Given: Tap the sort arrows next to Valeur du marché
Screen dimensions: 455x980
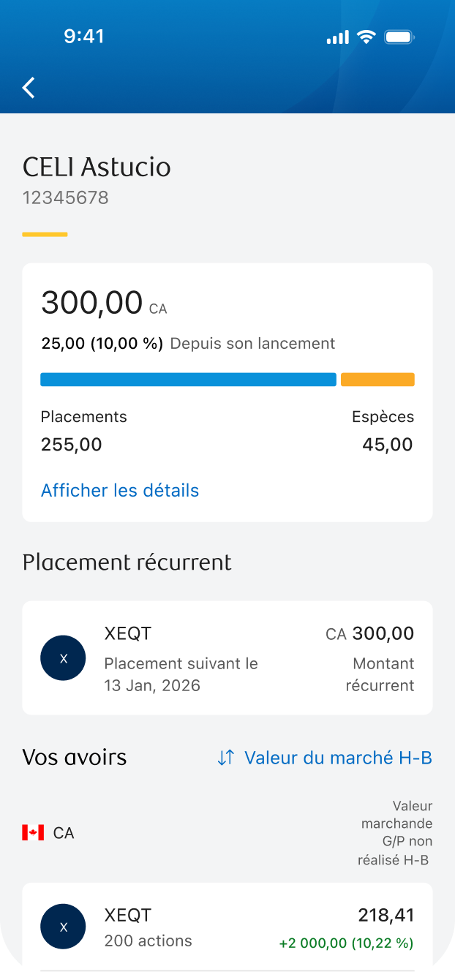Looking at the screenshot, I should tap(225, 758).
